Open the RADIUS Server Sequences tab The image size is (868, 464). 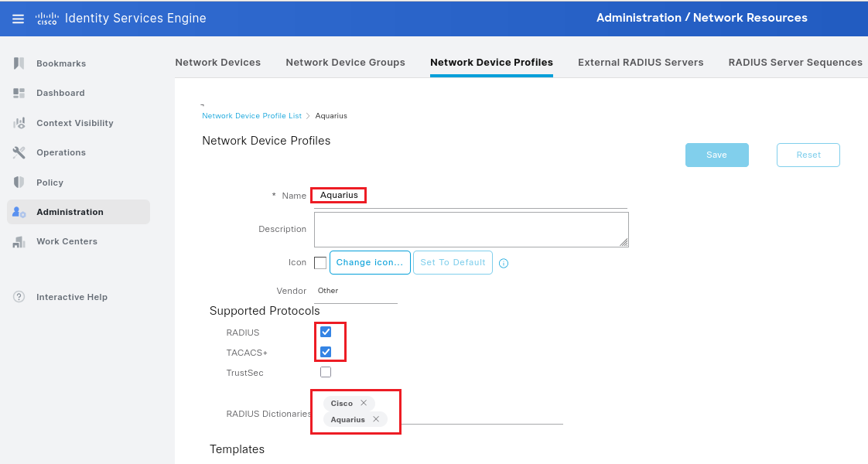(x=795, y=63)
